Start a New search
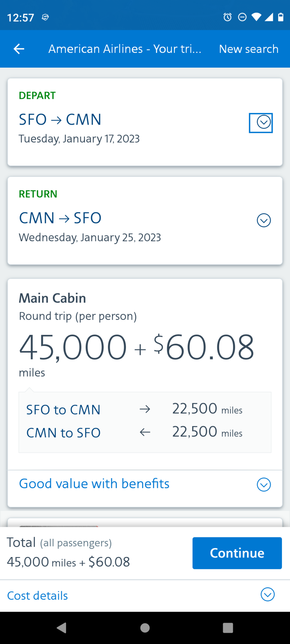Image resolution: width=290 pixels, height=644 pixels. pos(248,49)
